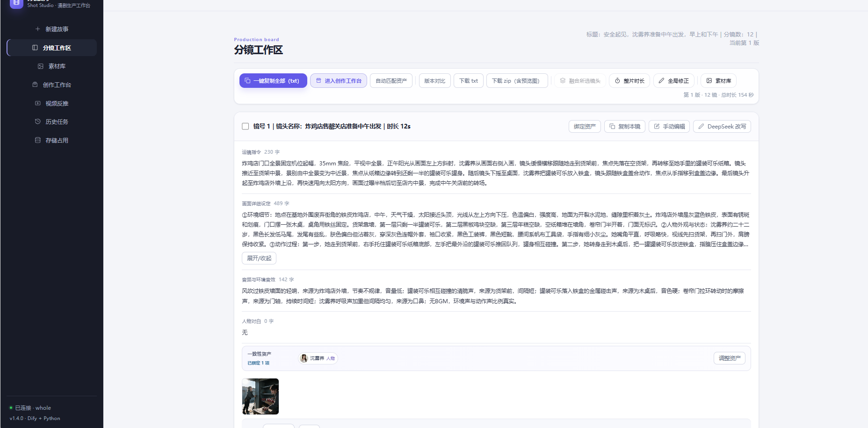Screen dimensions: 868x428
Task: Click the 下载 txt button
Action: click(469, 81)
